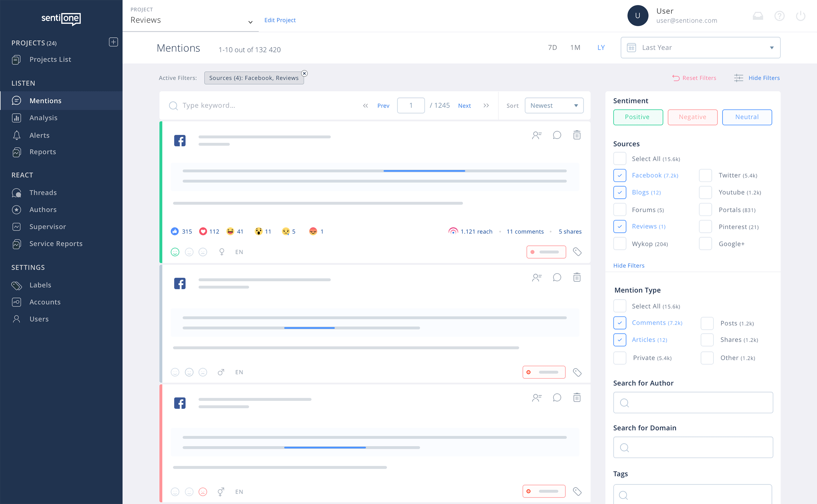Screen dimensions: 817x504
Task: Open the Analysis section in sidebar
Action: click(44, 117)
